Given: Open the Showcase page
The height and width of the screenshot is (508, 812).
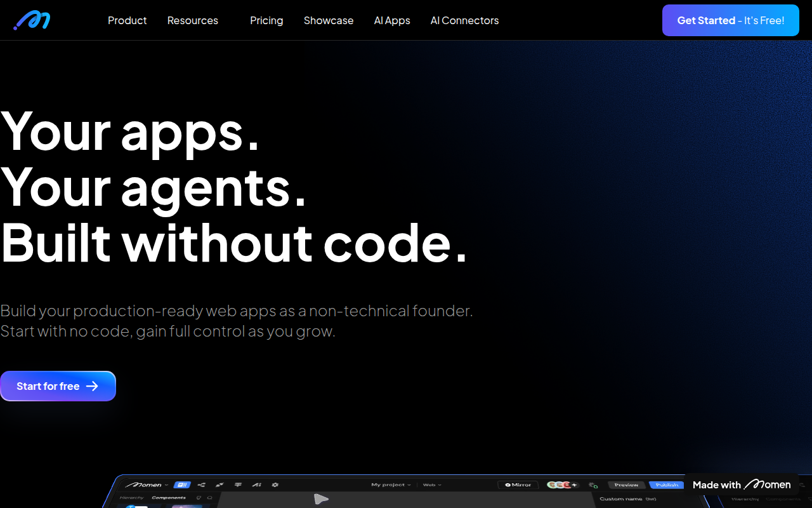Looking at the screenshot, I should pos(329,20).
